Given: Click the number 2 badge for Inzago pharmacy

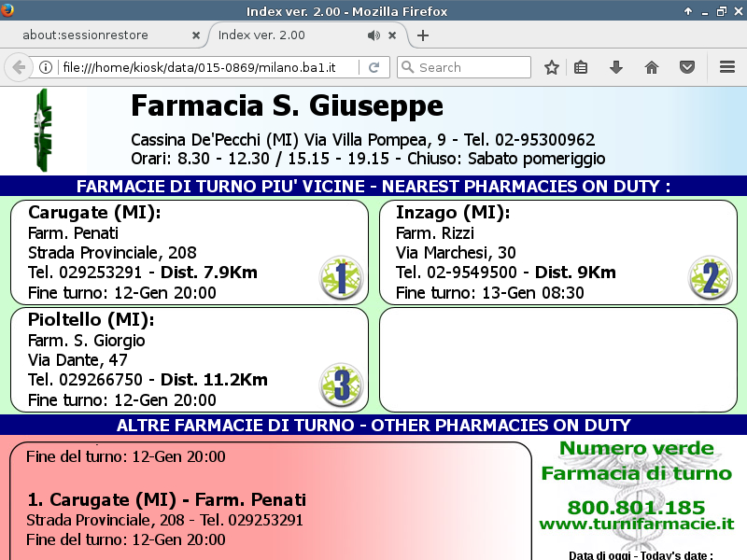Looking at the screenshot, I should click(x=710, y=277).
